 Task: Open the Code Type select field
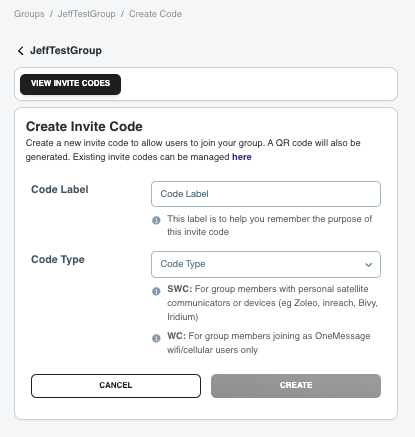click(266, 264)
